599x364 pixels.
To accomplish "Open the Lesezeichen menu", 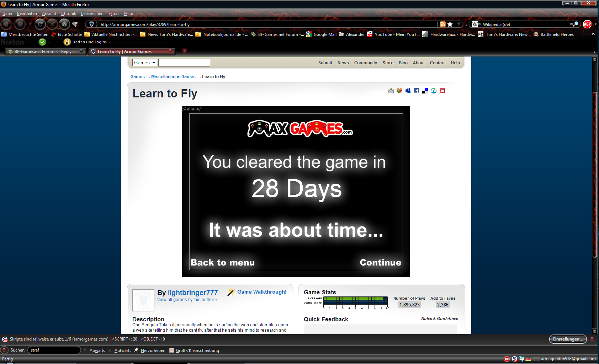I will 92,14.
